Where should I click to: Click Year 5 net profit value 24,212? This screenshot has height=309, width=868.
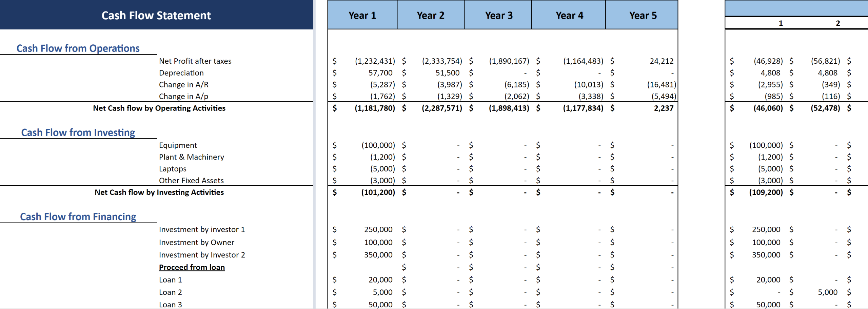tap(661, 61)
